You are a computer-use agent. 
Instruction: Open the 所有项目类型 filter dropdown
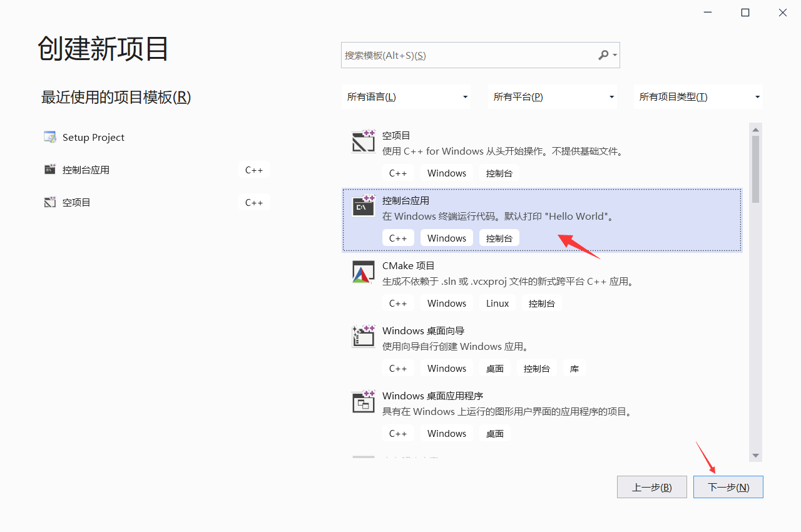pos(698,96)
